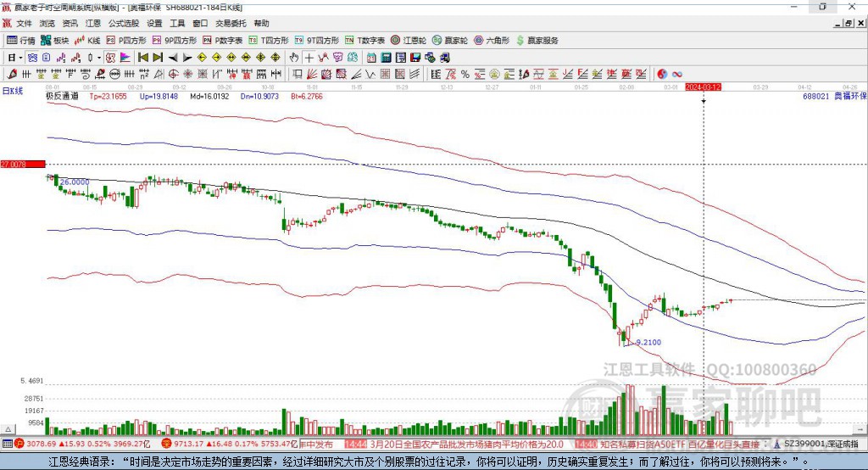This screenshot has height=470, width=868.
Task: Open the 公式选股 menu
Action: (124, 23)
